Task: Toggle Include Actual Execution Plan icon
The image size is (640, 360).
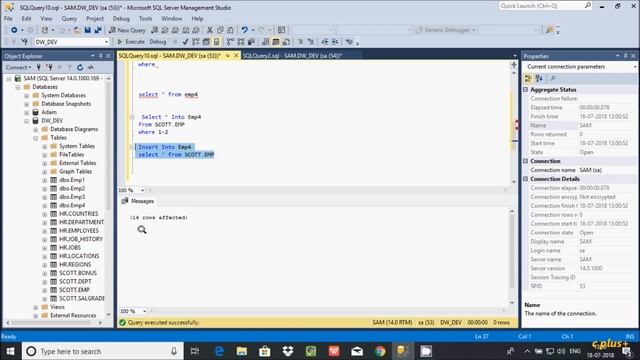Action: point(230,42)
